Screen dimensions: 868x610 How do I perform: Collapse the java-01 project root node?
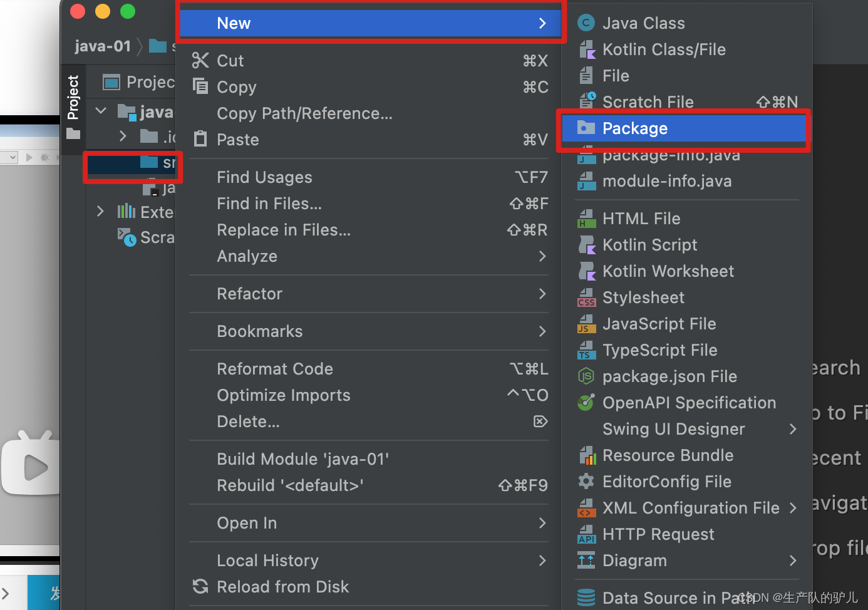(x=101, y=111)
